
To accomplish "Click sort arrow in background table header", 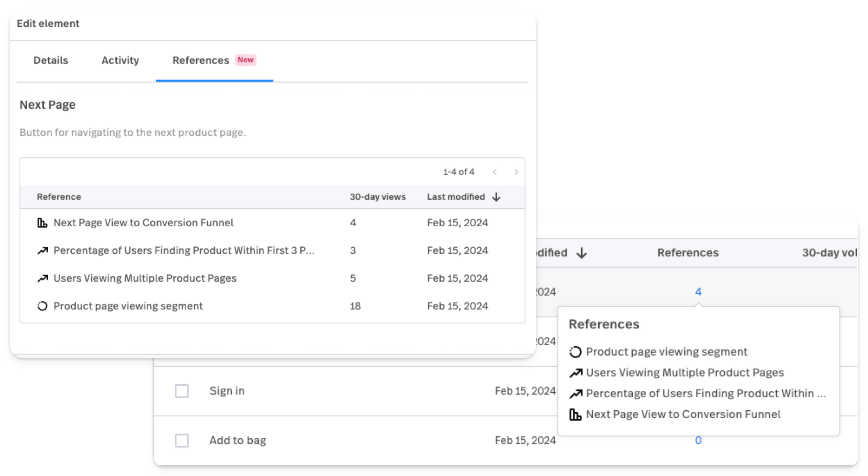I will (581, 253).
